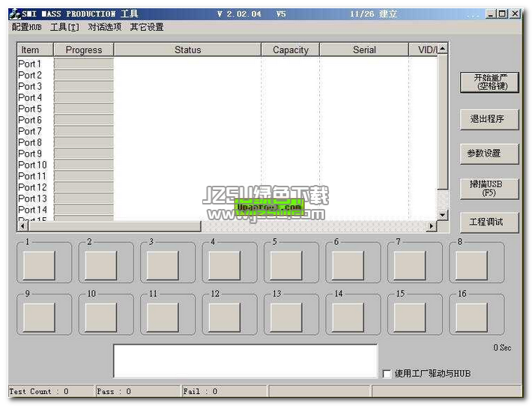Click port slot 14 box
Viewport: 532px width, 406px height.
[348, 317]
